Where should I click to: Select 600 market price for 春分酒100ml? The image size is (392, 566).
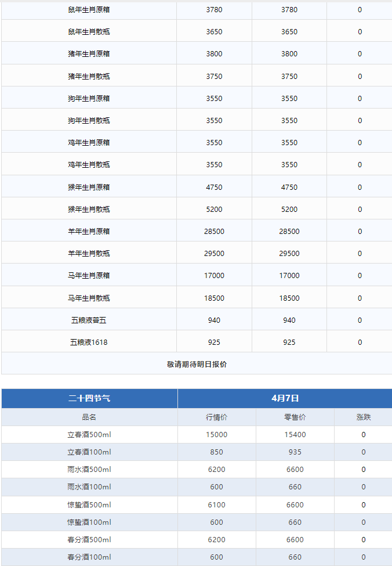(x=217, y=557)
